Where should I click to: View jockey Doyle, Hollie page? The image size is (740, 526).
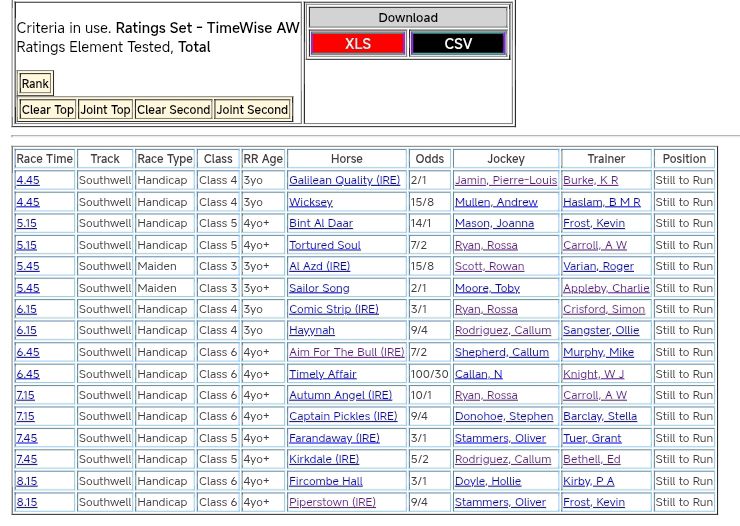pyautogui.click(x=488, y=481)
